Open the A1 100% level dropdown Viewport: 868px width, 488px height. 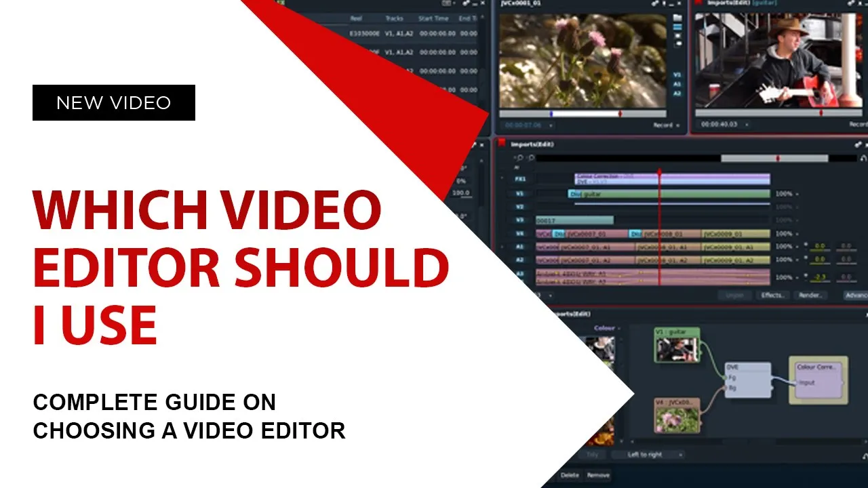click(787, 247)
